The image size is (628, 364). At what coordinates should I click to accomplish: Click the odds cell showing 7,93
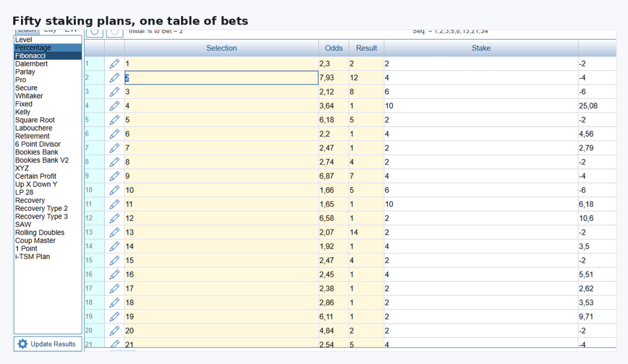click(334, 78)
